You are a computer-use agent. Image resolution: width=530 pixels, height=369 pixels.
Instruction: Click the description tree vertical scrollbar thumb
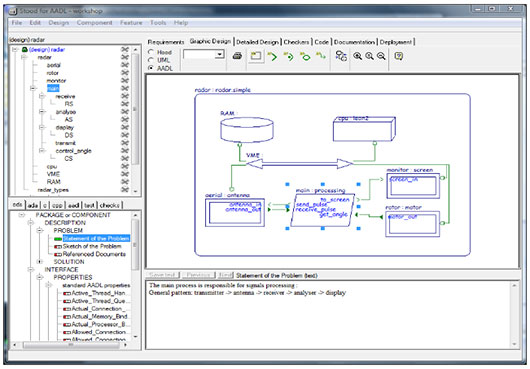click(x=135, y=244)
